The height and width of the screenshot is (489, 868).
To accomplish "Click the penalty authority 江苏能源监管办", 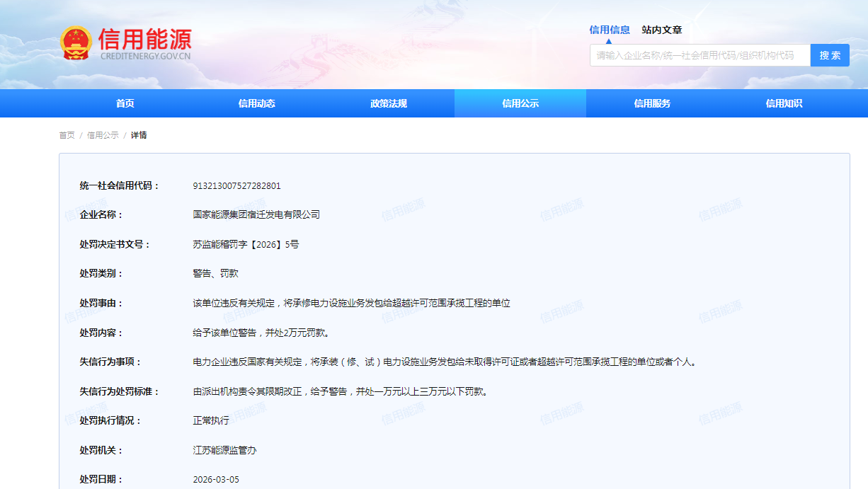I will [x=224, y=450].
